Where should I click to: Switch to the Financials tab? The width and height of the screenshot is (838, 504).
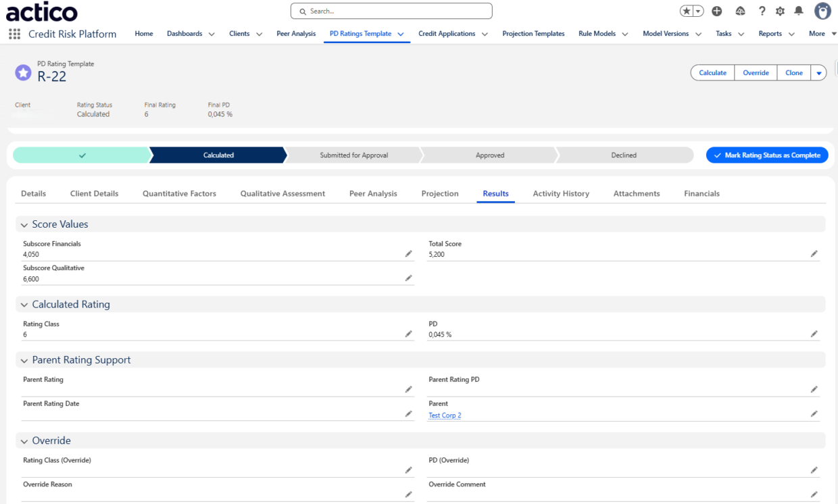click(x=701, y=193)
